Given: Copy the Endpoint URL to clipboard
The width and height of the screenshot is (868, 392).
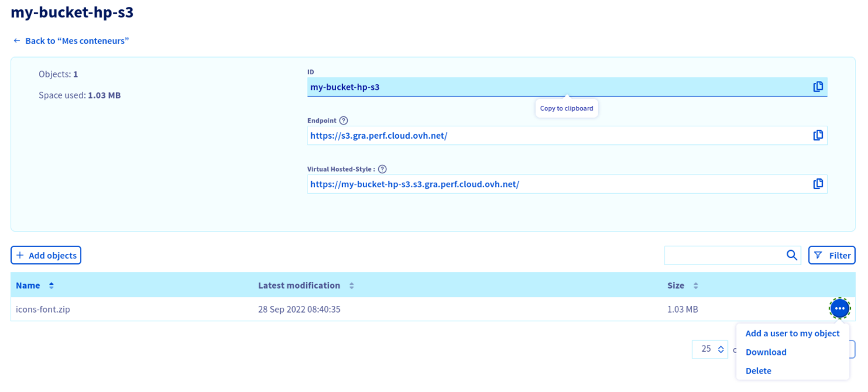Looking at the screenshot, I should point(818,135).
